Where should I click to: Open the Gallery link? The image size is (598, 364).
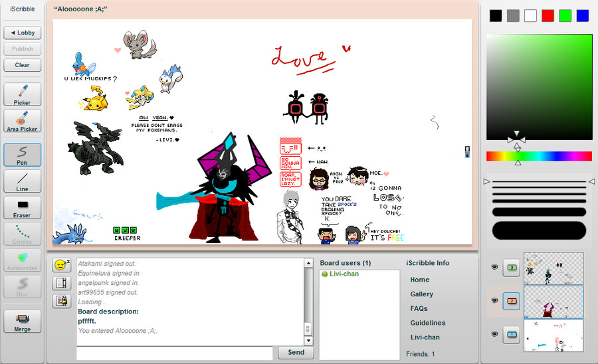tap(421, 294)
